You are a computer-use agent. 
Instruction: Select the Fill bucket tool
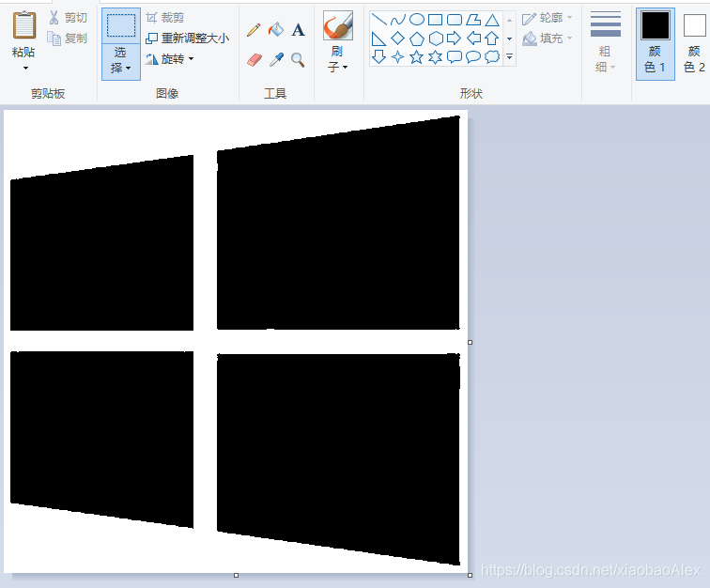click(x=276, y=30)
